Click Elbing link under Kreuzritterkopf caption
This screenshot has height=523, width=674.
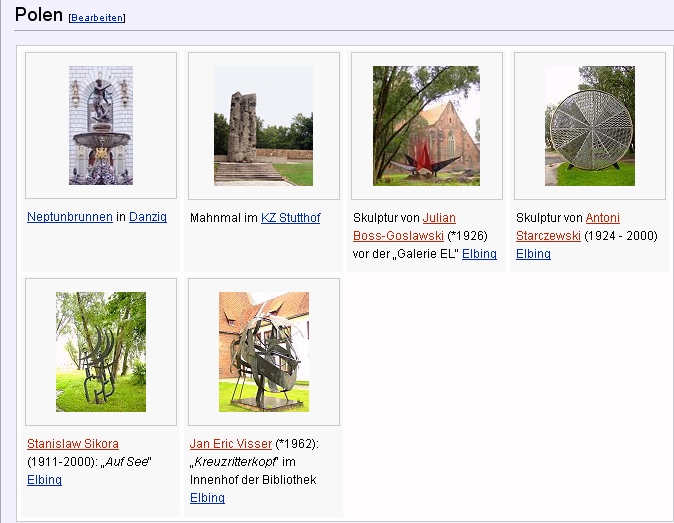click(x=207, y=498)
